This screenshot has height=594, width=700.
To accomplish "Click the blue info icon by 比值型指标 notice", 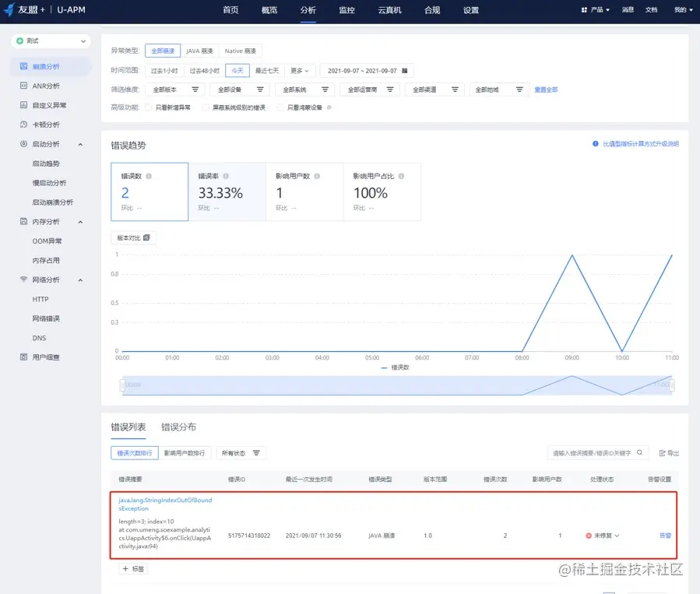I will pos(595,144).
